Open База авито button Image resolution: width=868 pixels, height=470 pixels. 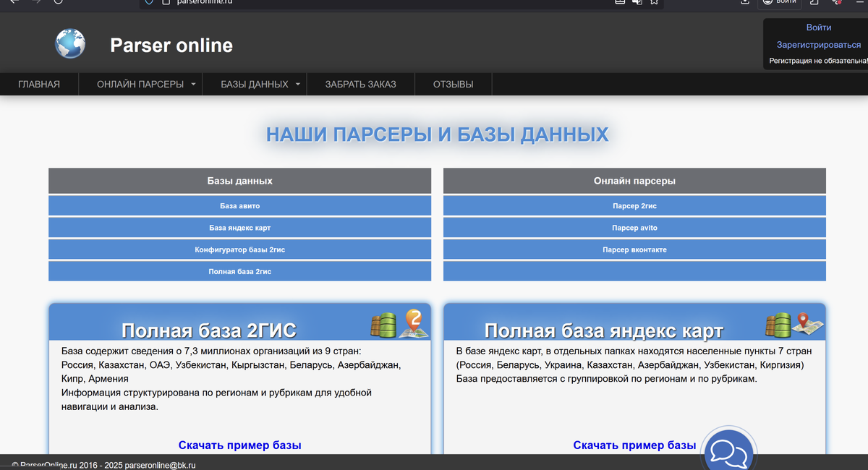[x=239, y=205]
